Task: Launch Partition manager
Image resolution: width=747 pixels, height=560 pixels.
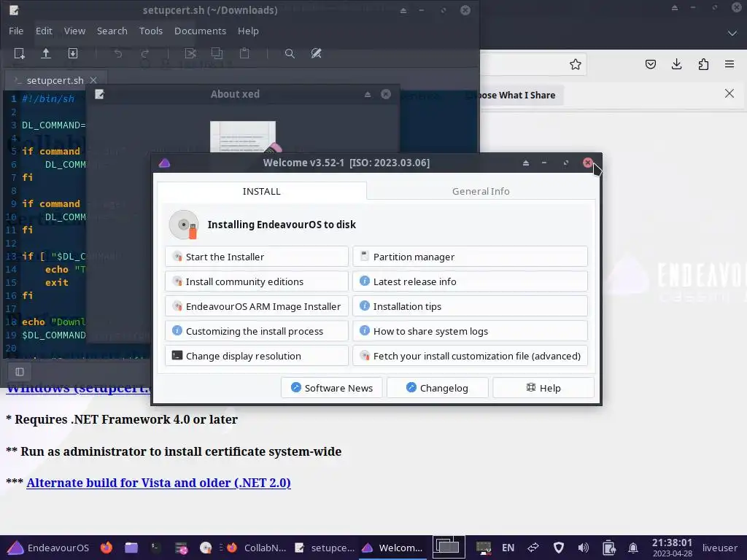Action: coord(470,257)
